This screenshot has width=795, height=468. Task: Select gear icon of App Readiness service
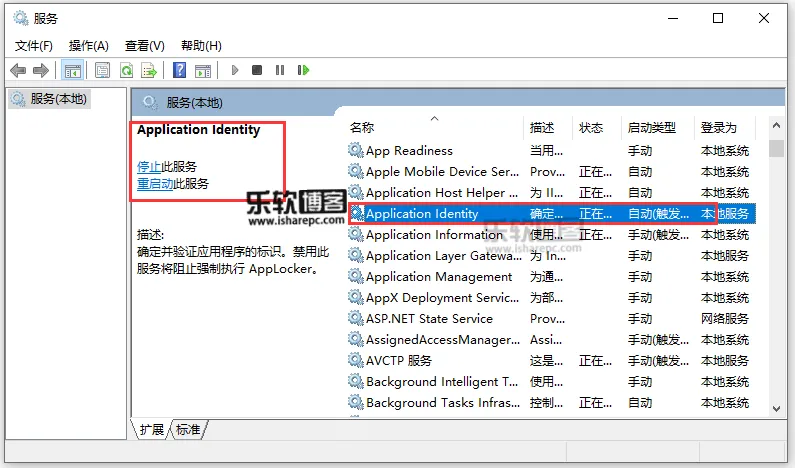[356, 150]
